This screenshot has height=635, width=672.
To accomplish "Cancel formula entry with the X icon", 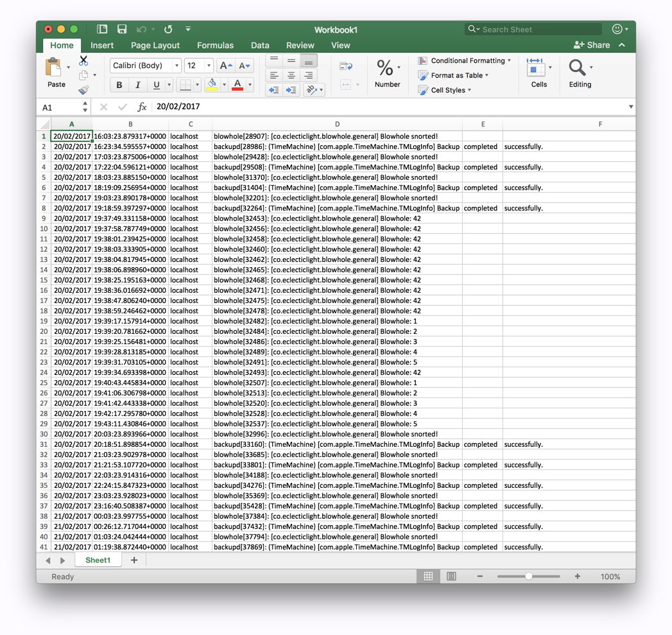I will 103,107.
